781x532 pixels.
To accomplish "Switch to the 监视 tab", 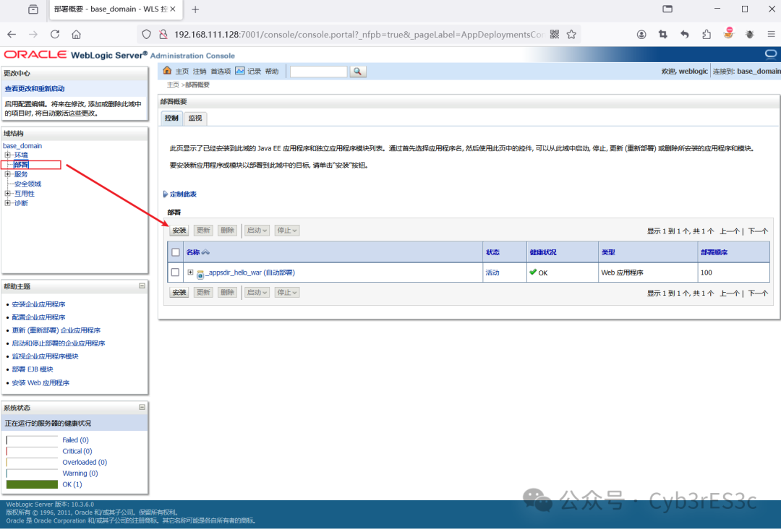I will point(195,118).
